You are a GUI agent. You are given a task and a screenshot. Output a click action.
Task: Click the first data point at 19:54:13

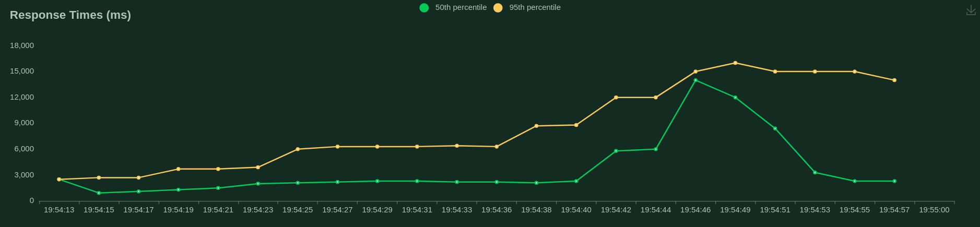pyautogui.click(x=59, y=180)
